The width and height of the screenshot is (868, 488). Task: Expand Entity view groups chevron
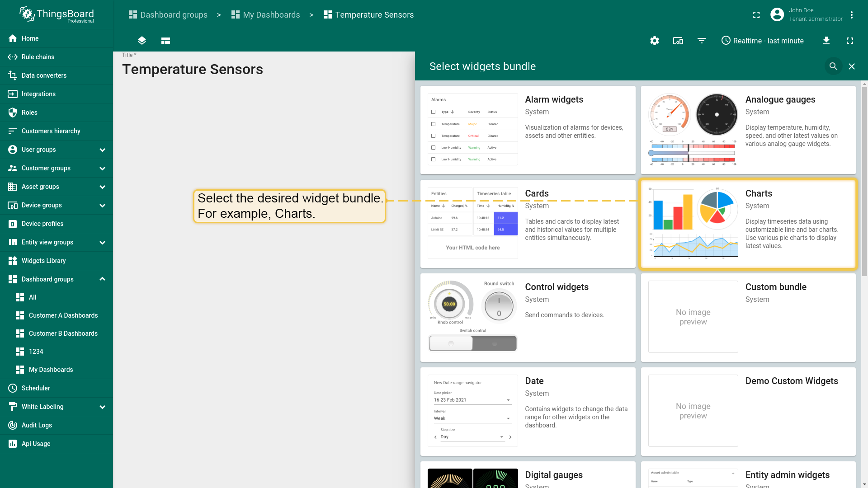click(x=102, y=242)
